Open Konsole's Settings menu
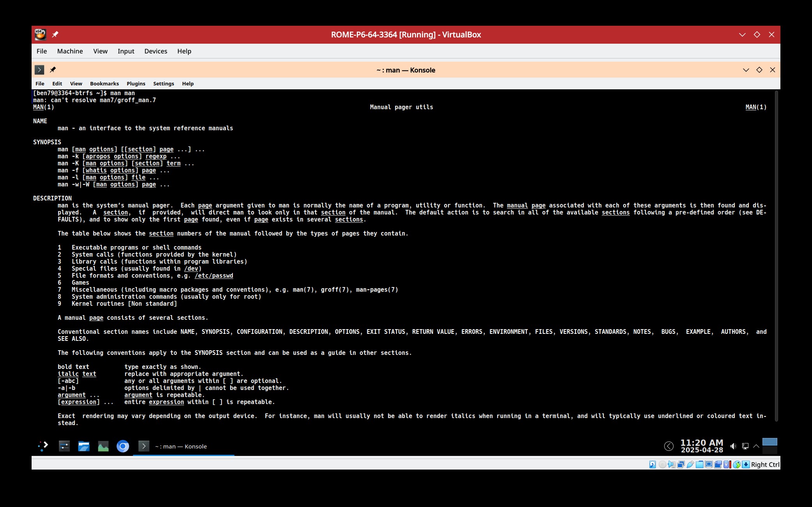The image size is (812, 507). [163, 83]
